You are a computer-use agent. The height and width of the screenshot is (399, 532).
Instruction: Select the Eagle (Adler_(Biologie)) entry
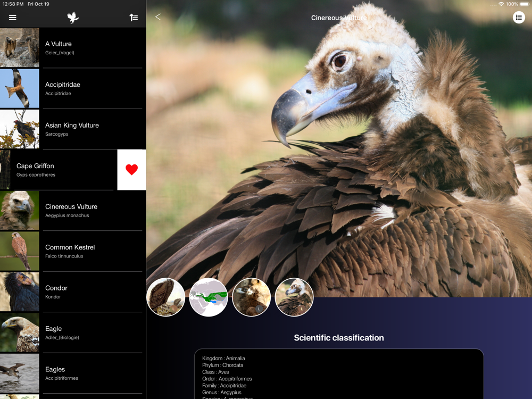(x=73, y=333)
